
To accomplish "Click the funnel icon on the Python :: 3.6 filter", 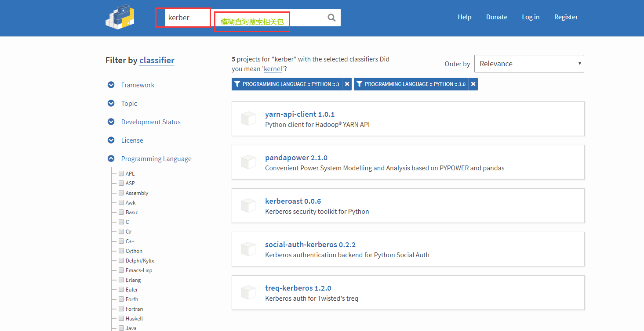I will [359, 84].
